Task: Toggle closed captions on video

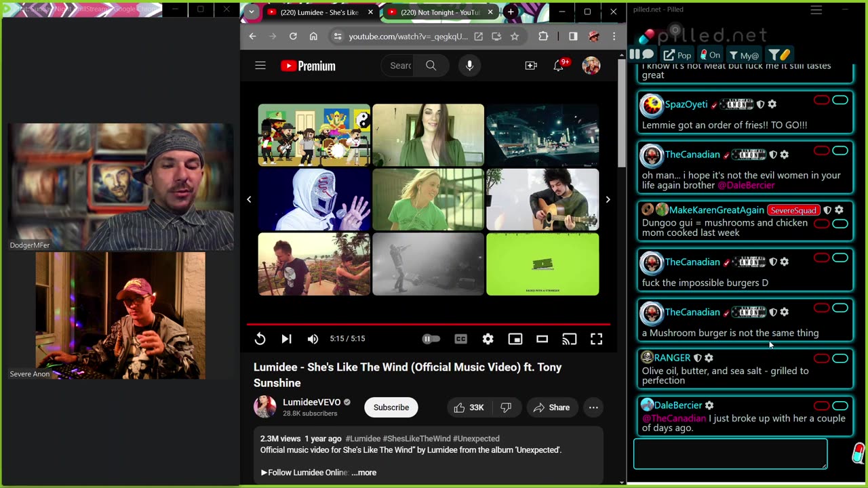Action: 461,339
